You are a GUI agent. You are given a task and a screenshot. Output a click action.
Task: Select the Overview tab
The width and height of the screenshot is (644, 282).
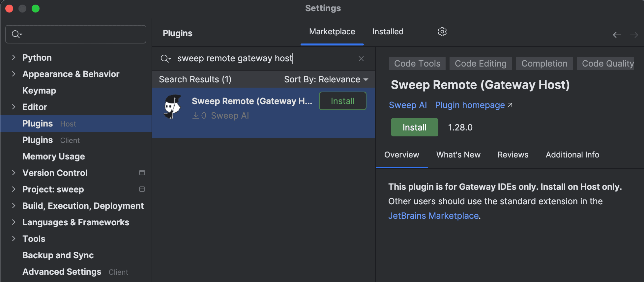401,155
